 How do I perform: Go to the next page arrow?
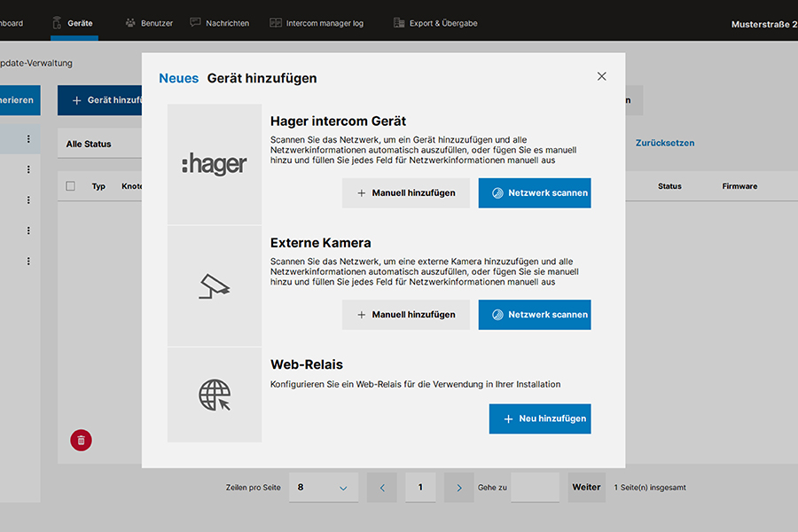coord(459,487)
